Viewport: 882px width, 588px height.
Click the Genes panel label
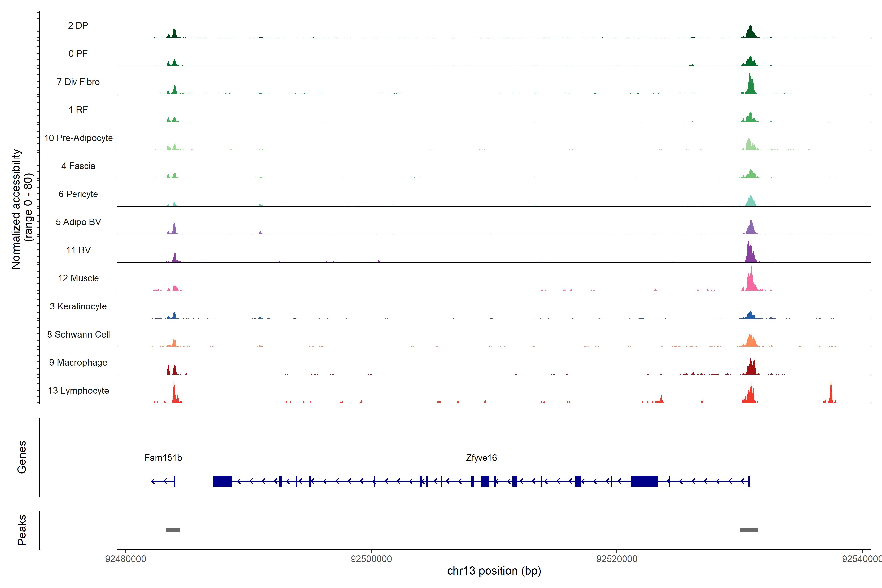click(x=22, y=457)
